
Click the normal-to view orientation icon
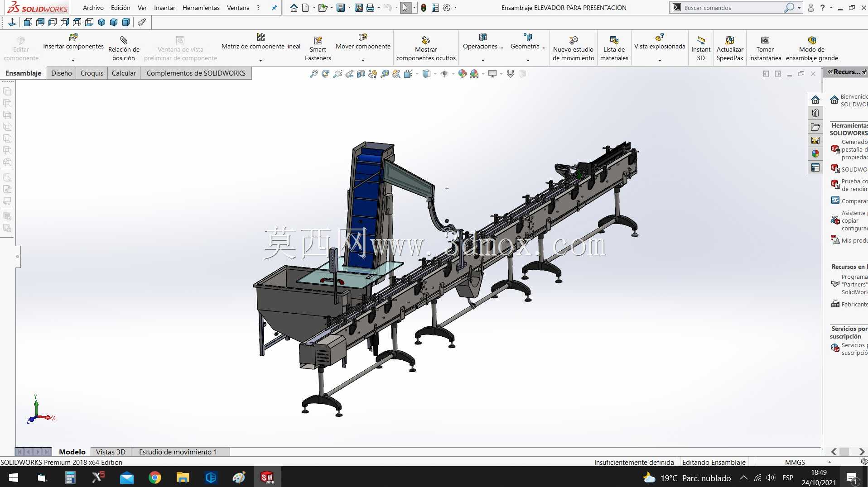(12, 22)
